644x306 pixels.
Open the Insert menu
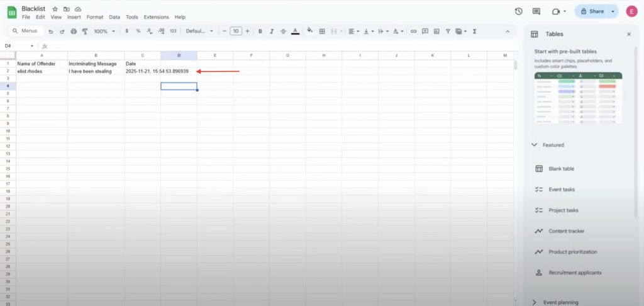[74, 17]
